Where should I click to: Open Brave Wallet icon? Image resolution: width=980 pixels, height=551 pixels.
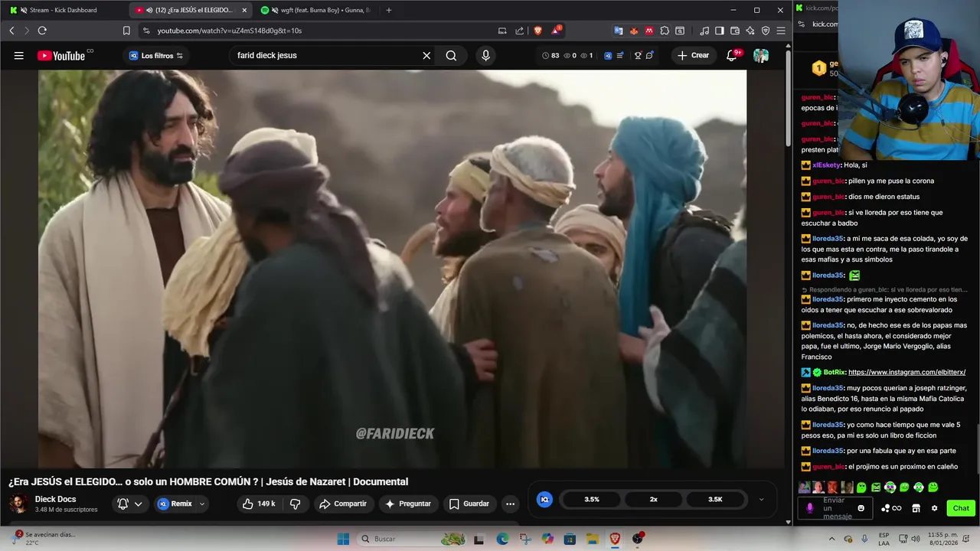tap(735, 31)
